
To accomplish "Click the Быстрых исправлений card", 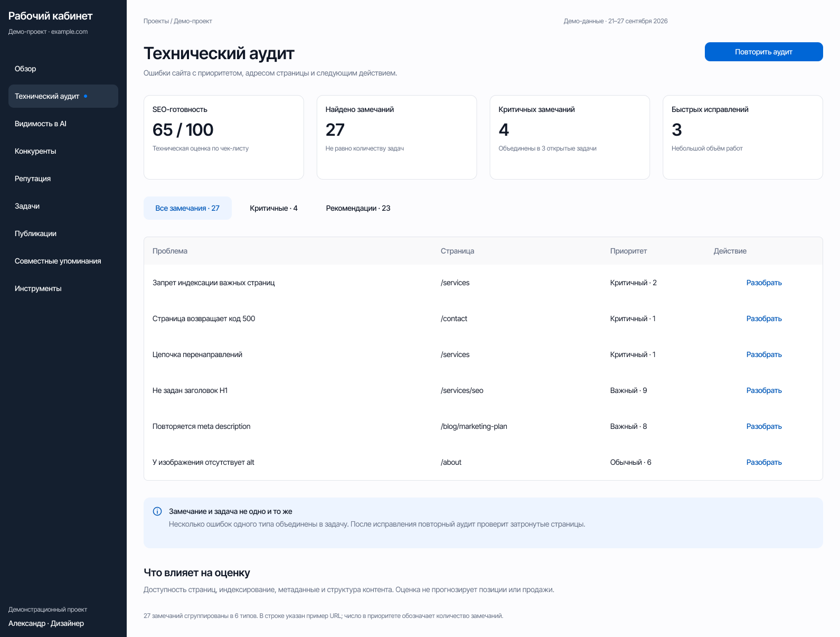I will click(x=743, y=137).
